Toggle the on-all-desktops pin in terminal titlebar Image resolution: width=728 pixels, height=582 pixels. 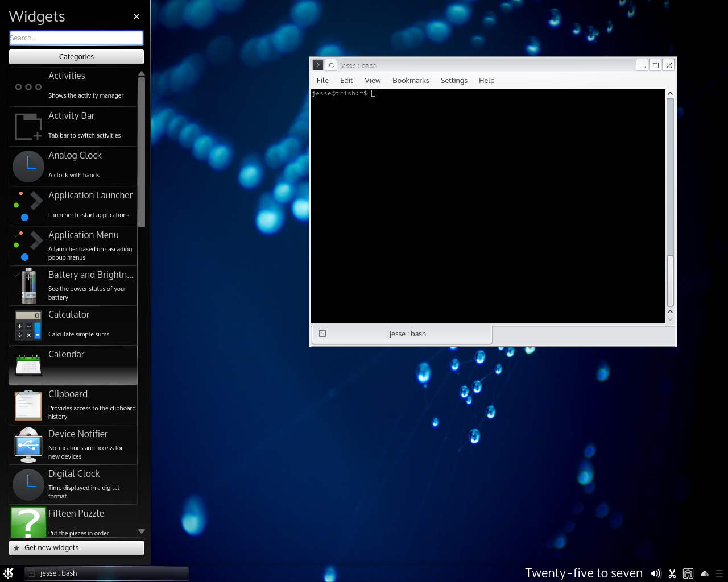pos(331,65)
